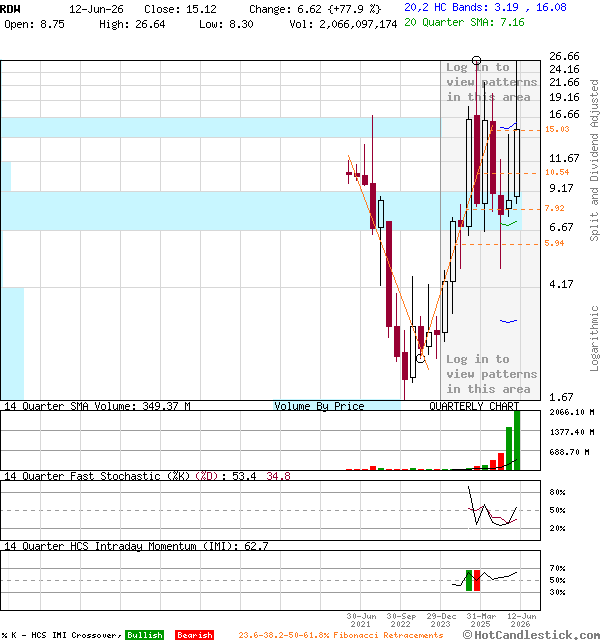Click the 14 Quarter SMA Volume label

click(97, 406)
